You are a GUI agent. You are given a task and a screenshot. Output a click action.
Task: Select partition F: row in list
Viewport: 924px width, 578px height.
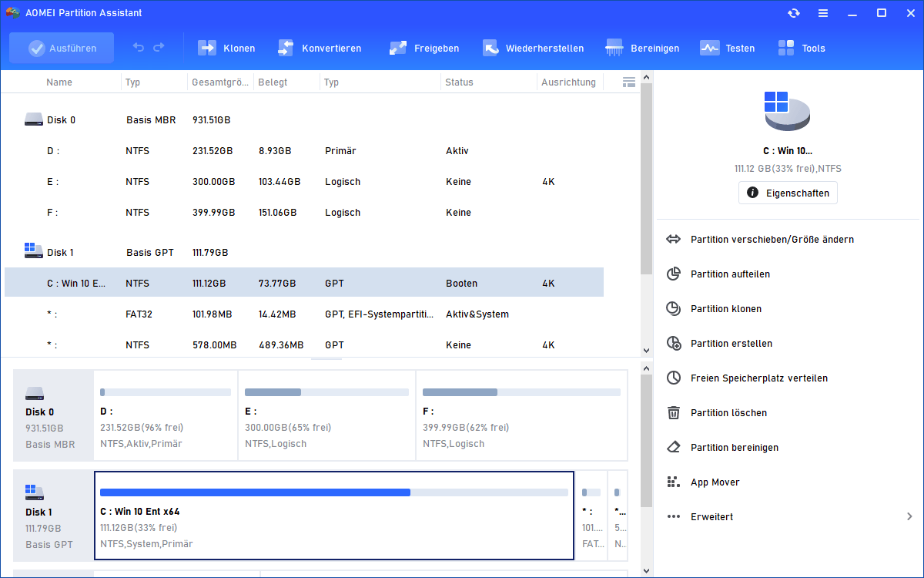pyautogui.click(x=304, y=213)
